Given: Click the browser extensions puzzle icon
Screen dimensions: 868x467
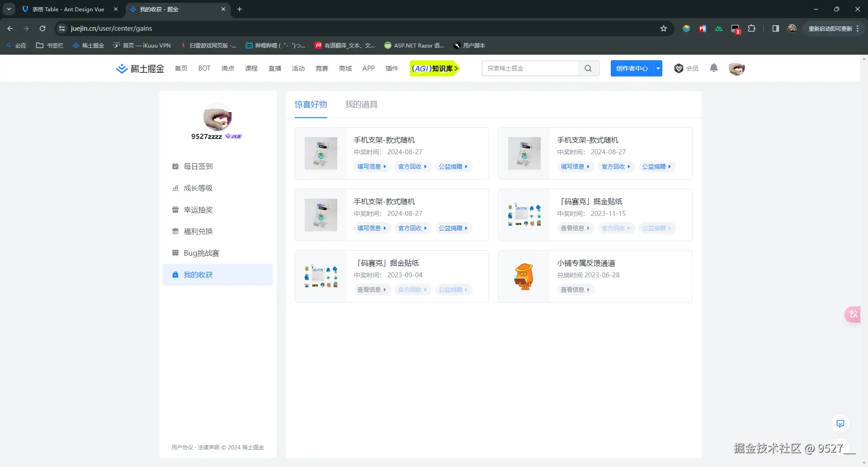Looking at the screenshot, I should [752, 29].
